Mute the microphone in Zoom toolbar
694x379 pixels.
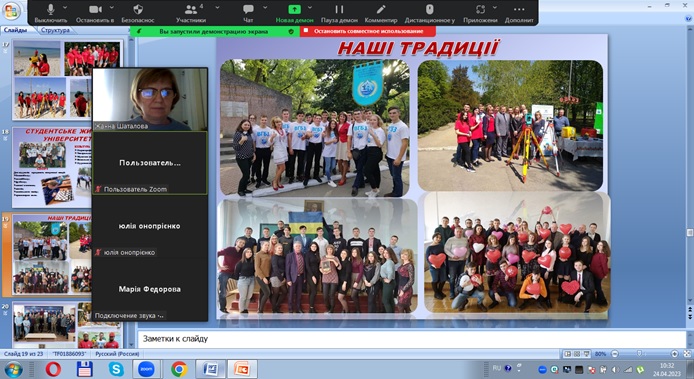click(x=50, y=9)
